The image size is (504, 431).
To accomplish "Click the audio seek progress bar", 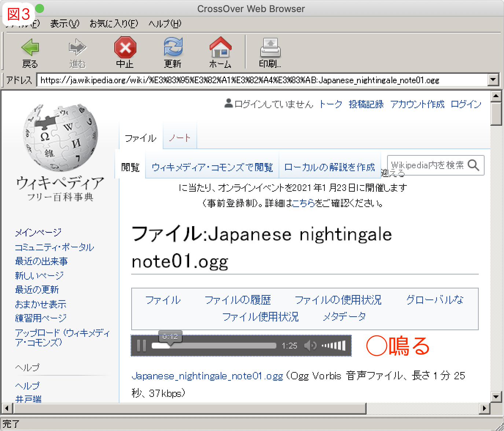I will (220, 346).
